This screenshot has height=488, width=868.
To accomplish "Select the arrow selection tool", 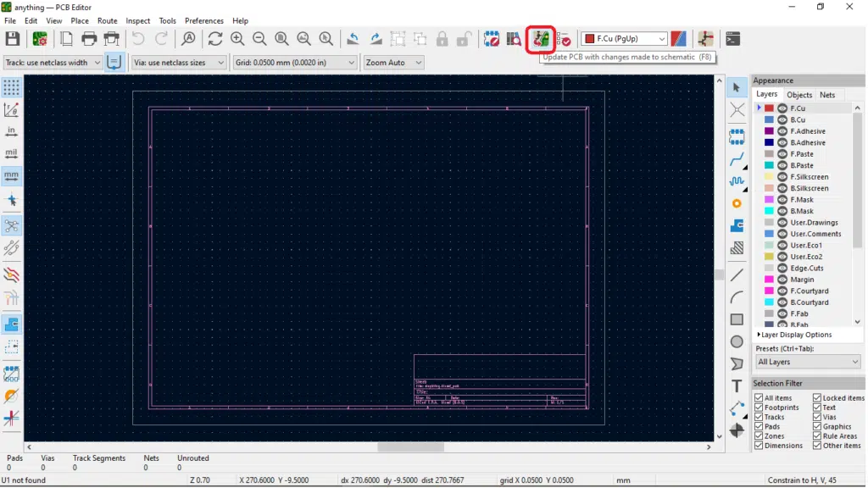I will 737,87.
